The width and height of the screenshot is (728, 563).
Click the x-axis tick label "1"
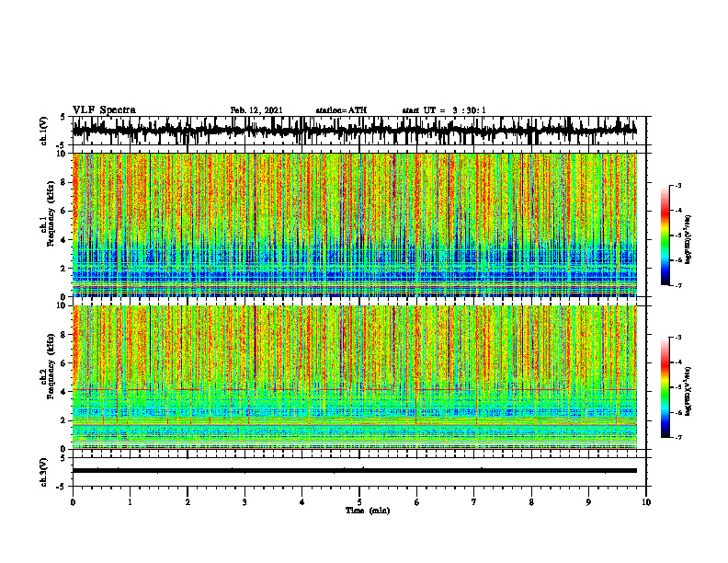(130, 502)
